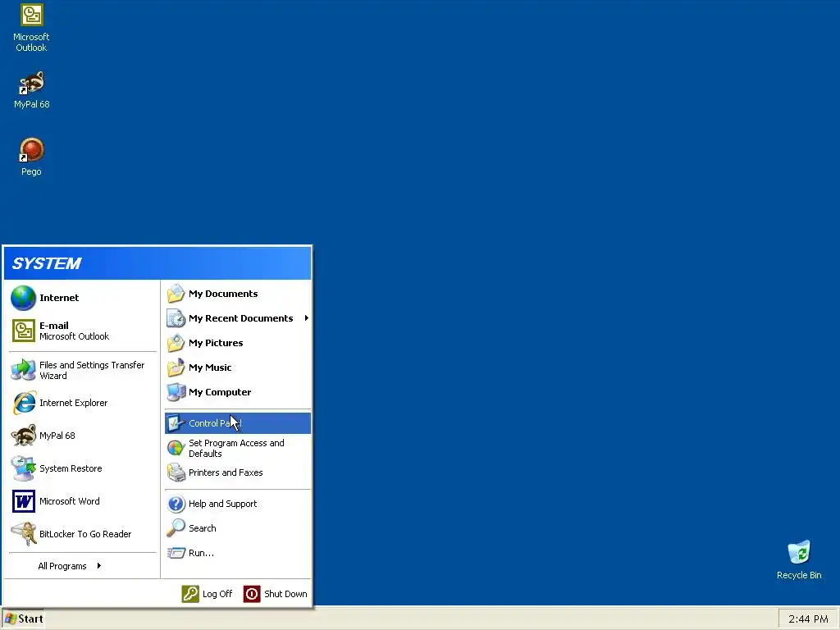Click the System Restore icon
The image size is (840, 630).
point(24,468)
